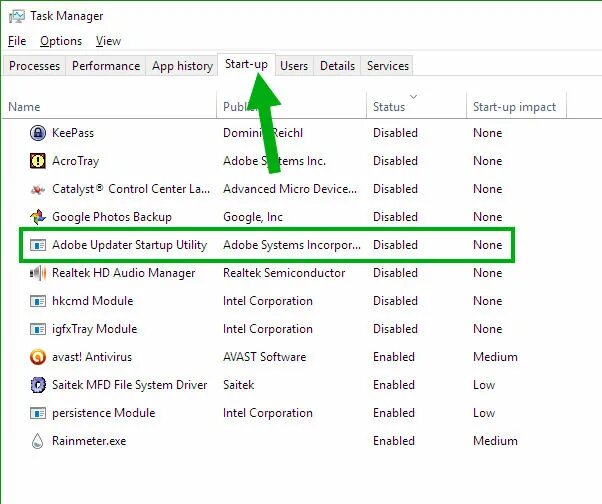Click publisher Dominik Reichl cell
Screen dimensions: 602x504
263,133
